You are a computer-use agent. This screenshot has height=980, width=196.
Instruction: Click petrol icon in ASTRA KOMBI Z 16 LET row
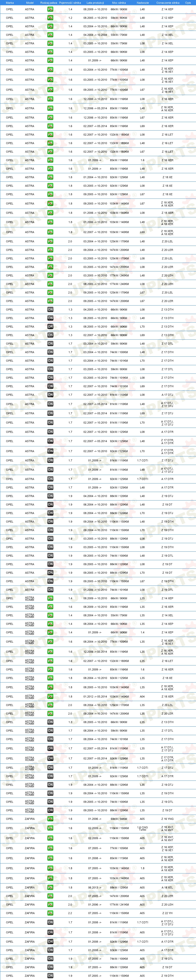(50, 661)
